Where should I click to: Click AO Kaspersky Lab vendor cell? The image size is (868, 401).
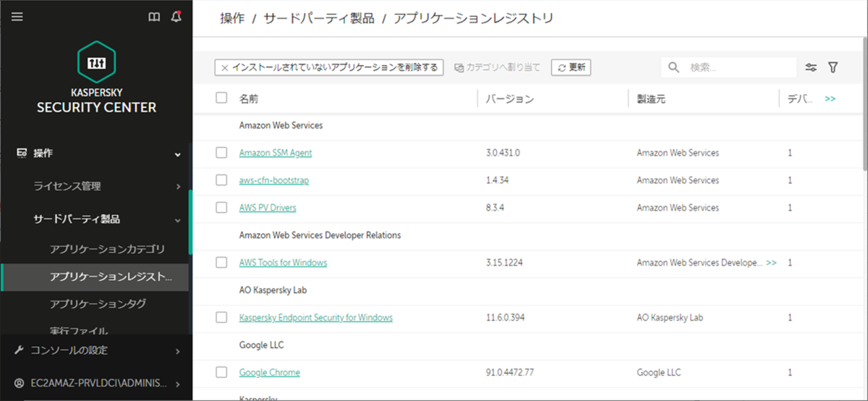tap(670, 317)
